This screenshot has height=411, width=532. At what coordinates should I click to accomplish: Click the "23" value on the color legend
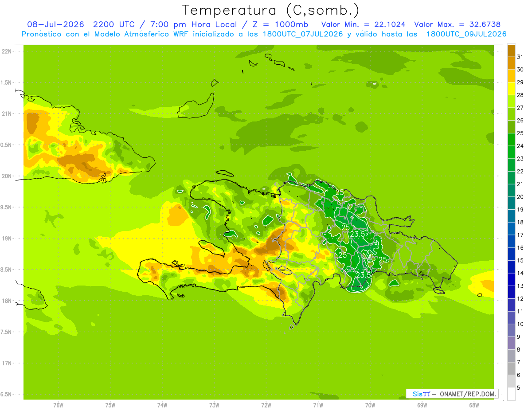(x=520, y=158)
